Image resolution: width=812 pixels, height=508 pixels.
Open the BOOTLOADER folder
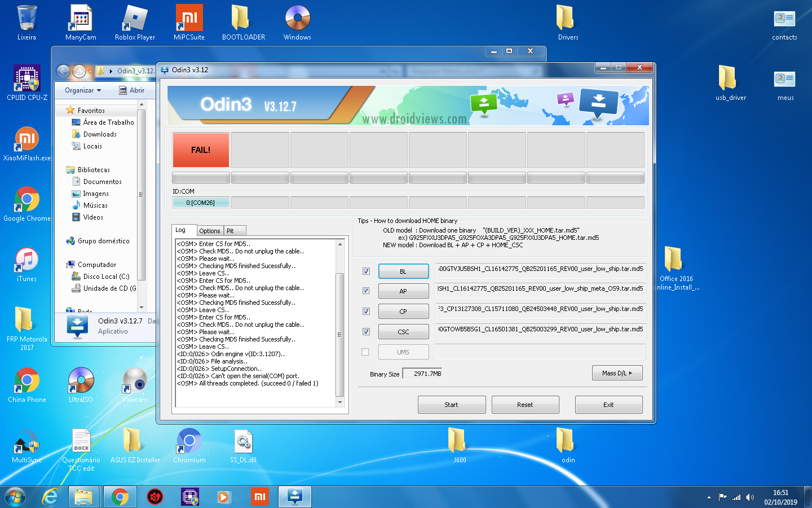click(x=243, y=23)
